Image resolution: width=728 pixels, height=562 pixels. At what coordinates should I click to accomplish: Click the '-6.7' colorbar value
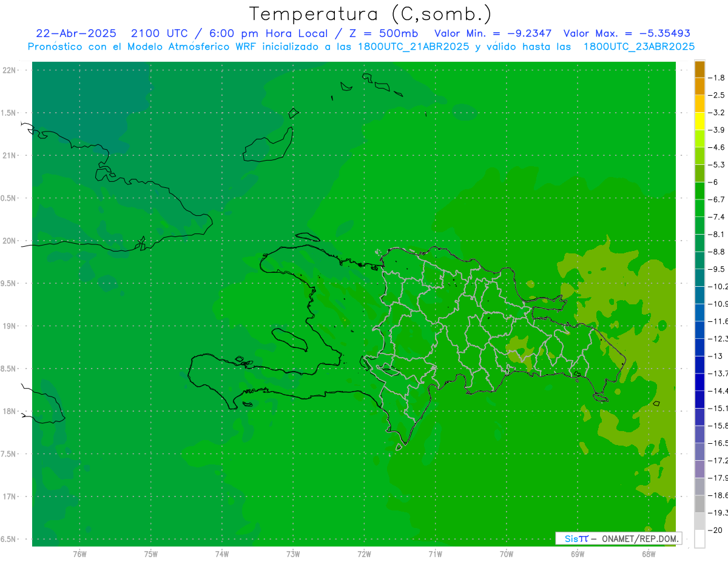(x=716, y=199)
